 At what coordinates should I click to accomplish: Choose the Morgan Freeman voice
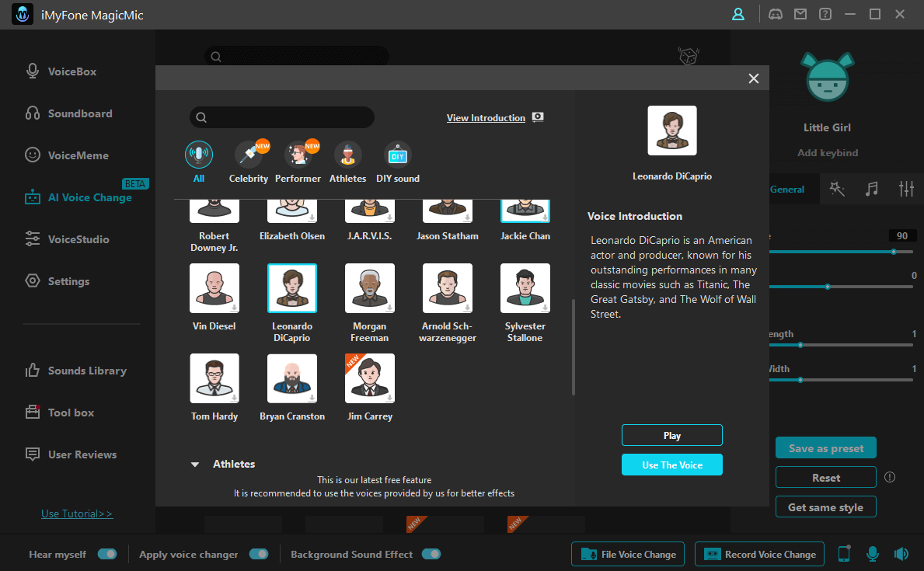(x=369, y=288)
